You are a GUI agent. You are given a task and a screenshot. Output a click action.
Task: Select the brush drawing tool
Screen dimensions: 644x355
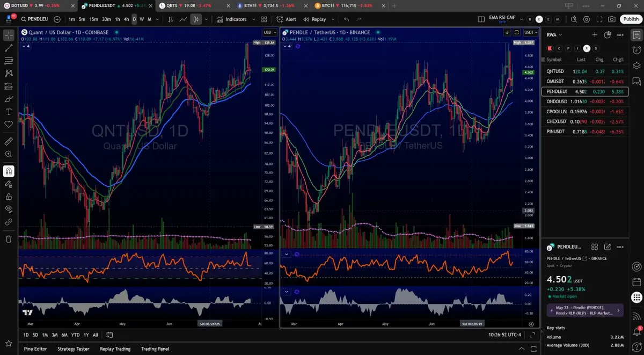pyautogui.click(x=9, y=99)
